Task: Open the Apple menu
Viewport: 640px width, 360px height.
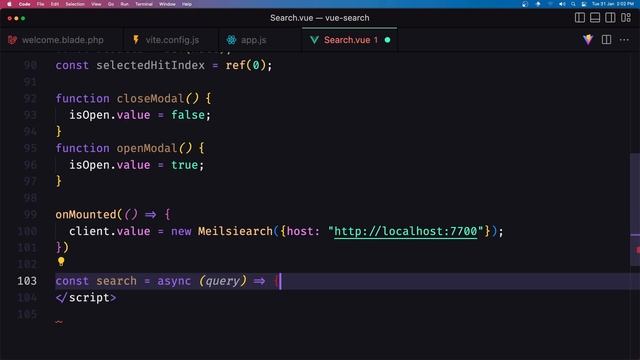Action: pos(9,4)
